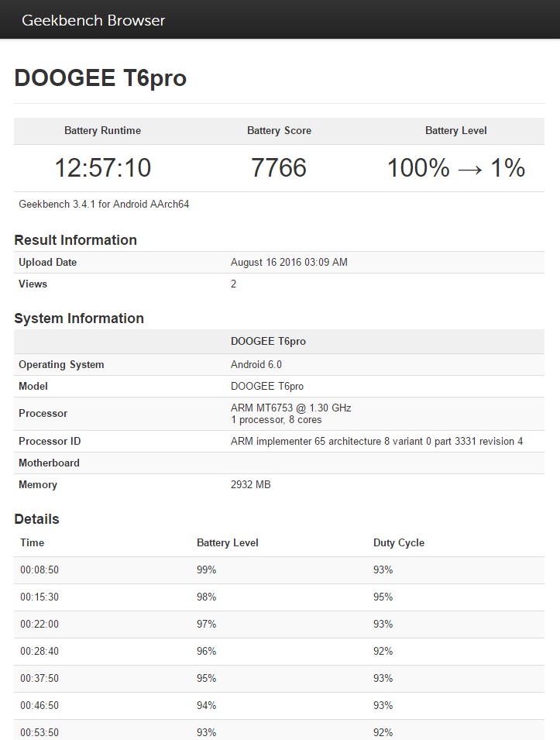The image size is (560, 740).
Task: Select duty cycle in the 00:22:00 row
Action: click(383, 624)
